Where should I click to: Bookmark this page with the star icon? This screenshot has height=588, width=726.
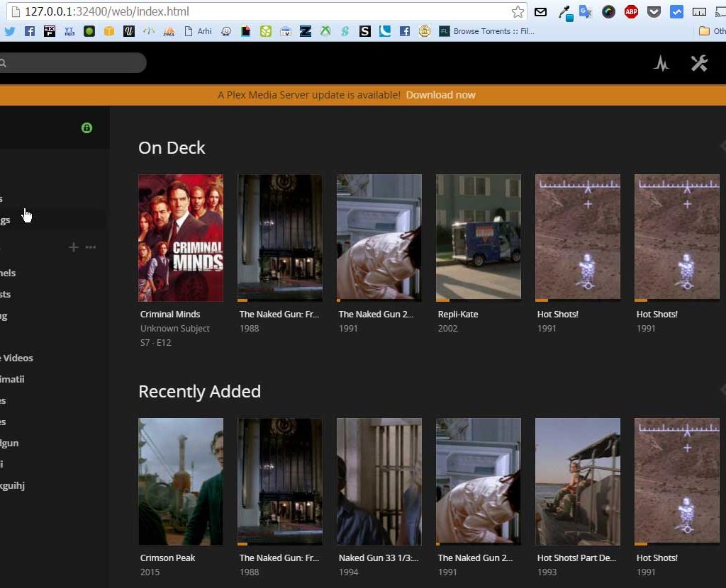tap(518, 11)
